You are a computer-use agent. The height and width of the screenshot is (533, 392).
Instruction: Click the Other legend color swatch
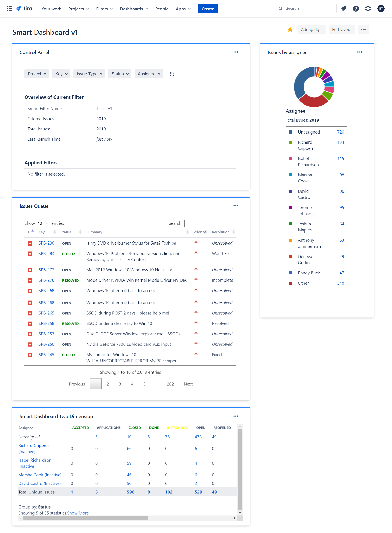290,283
